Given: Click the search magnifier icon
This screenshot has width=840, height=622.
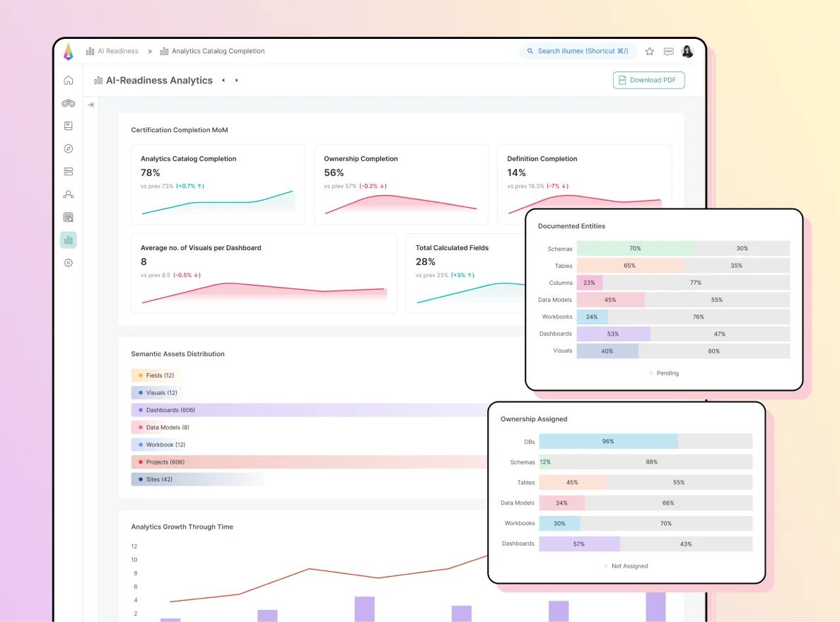Looking at the screenshot, I should click(530, 52).
